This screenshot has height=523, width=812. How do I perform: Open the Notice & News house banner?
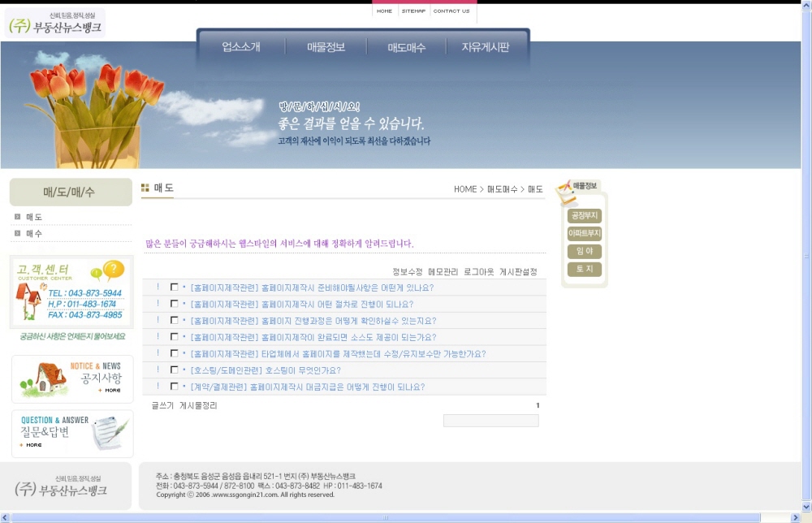pos(72,378)
